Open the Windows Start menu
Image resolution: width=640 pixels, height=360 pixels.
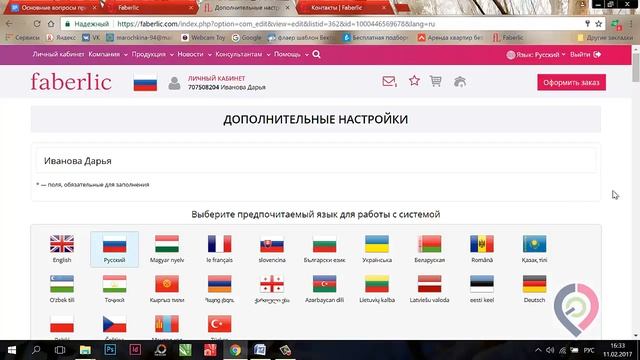point(12,350)
